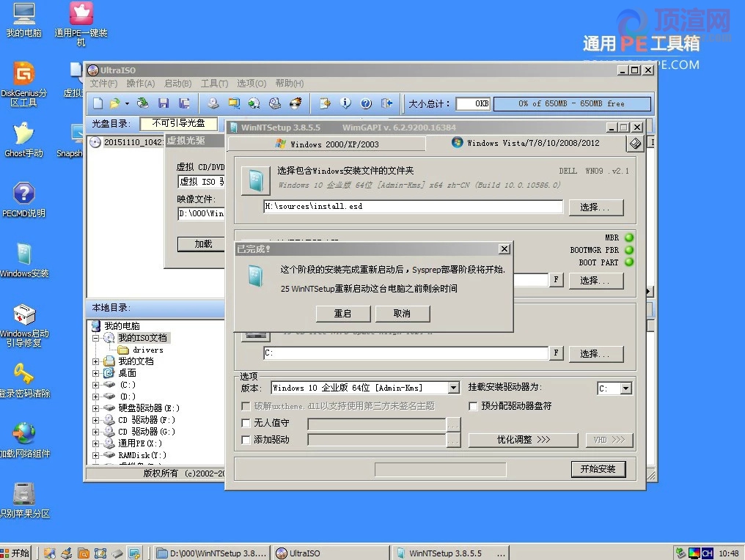The width and height of the screenshot is (745, 560).
Task: Click the New file icon in UltraISO toolbar
Action: (98, 103)
